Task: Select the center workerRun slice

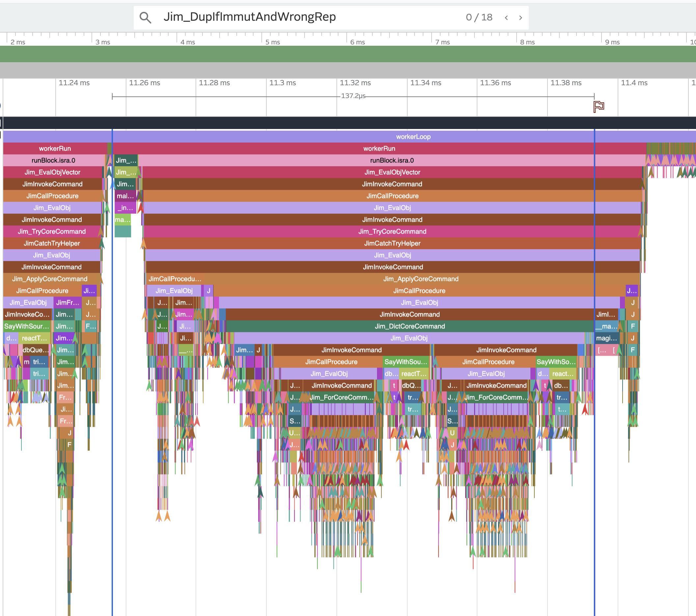Action: [379, 148]
